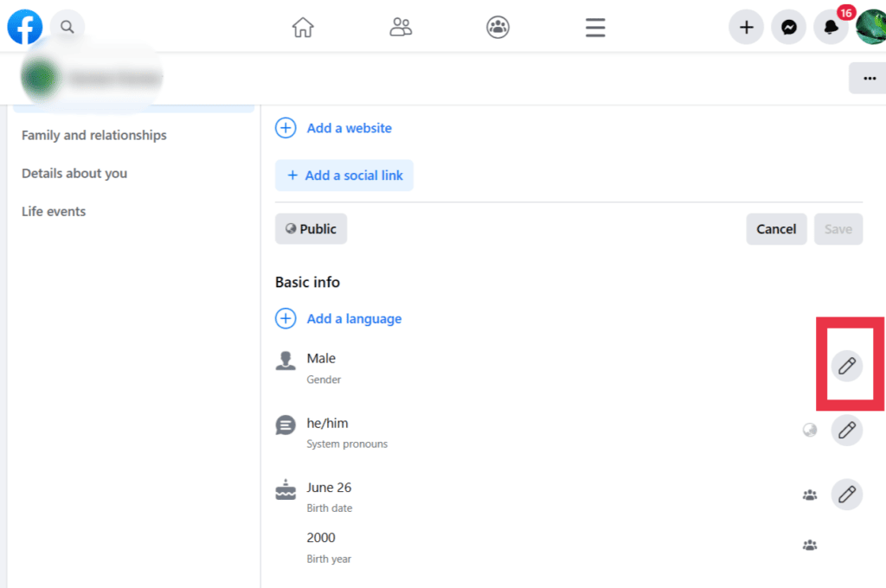Change he/him pronouns audience globe icon
The height and width of the screenshot is (588, 886).
810,431
